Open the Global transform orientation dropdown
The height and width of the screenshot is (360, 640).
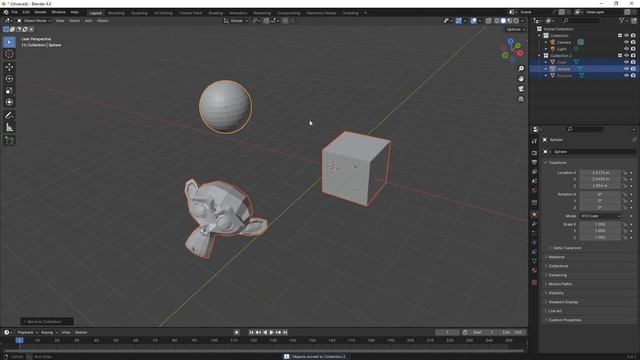pos(236,20)
